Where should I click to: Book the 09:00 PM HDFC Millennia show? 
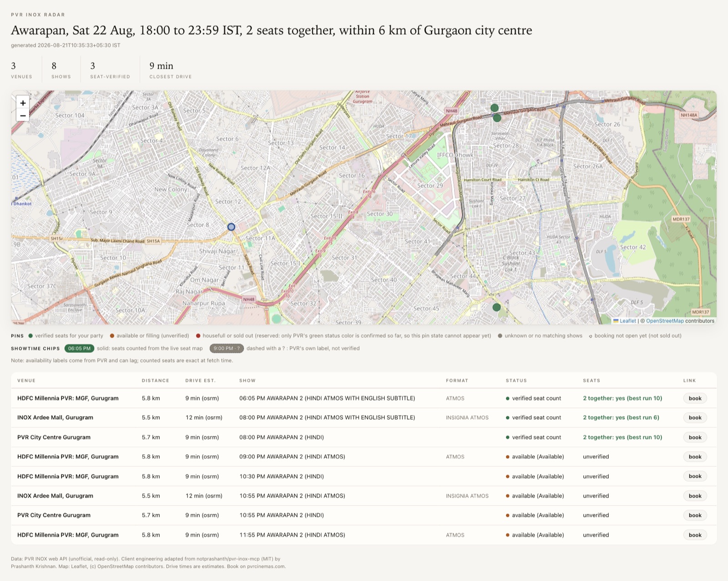tap(695, 456)
